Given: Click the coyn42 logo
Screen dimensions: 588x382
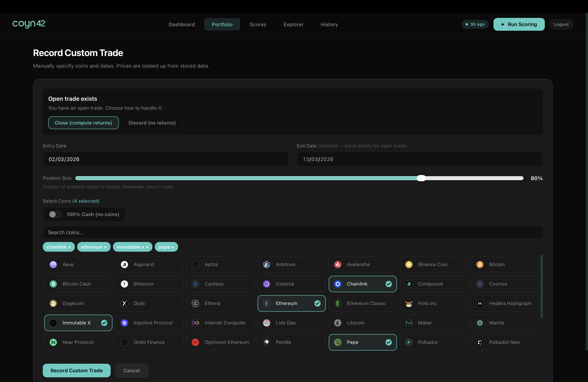Looking at the screenshot, I should pos(29,24).
